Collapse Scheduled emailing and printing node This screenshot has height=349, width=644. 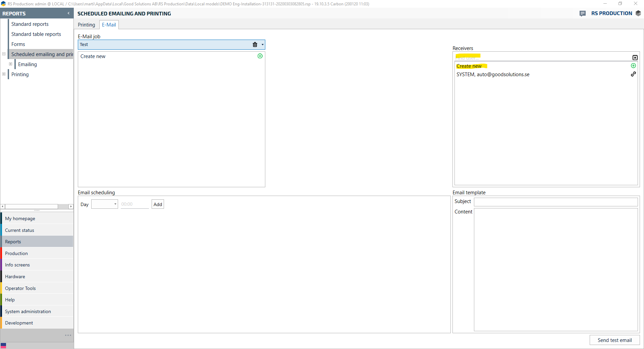[4, 54]
